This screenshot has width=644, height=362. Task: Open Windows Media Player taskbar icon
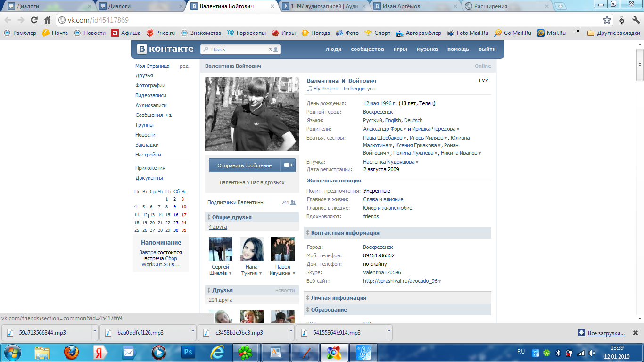[x=159, y=352]
